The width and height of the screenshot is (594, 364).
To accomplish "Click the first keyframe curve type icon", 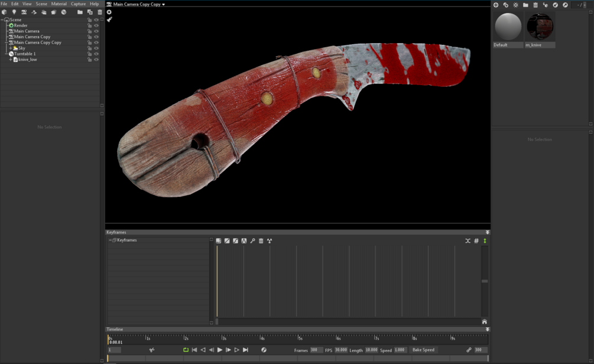I will point(218,241).
